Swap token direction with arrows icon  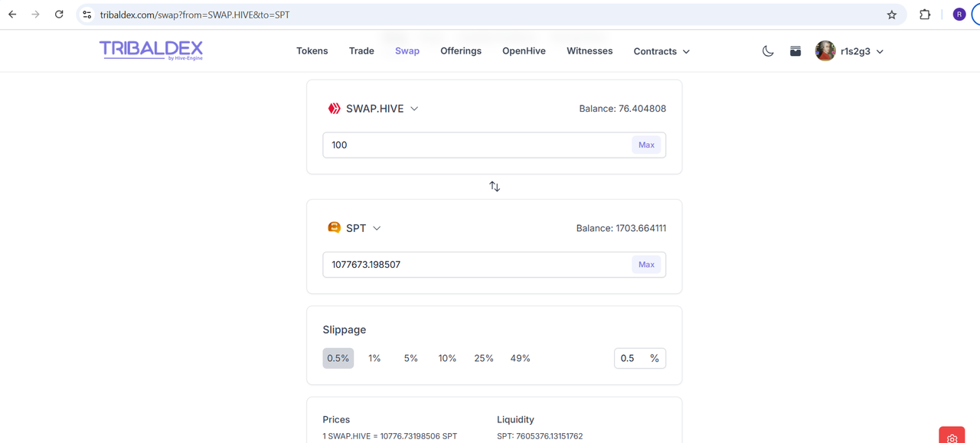point(495,187)
